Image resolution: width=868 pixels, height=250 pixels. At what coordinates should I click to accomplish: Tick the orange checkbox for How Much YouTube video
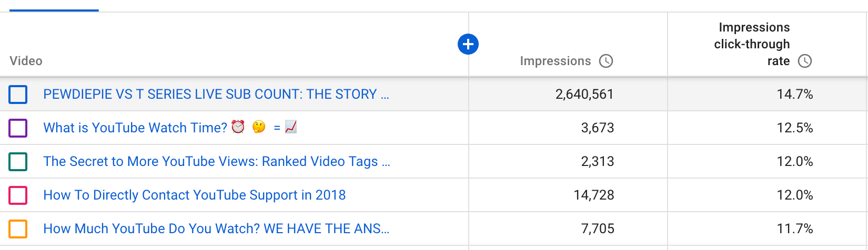pyautogui.click(x=18, y=229)
